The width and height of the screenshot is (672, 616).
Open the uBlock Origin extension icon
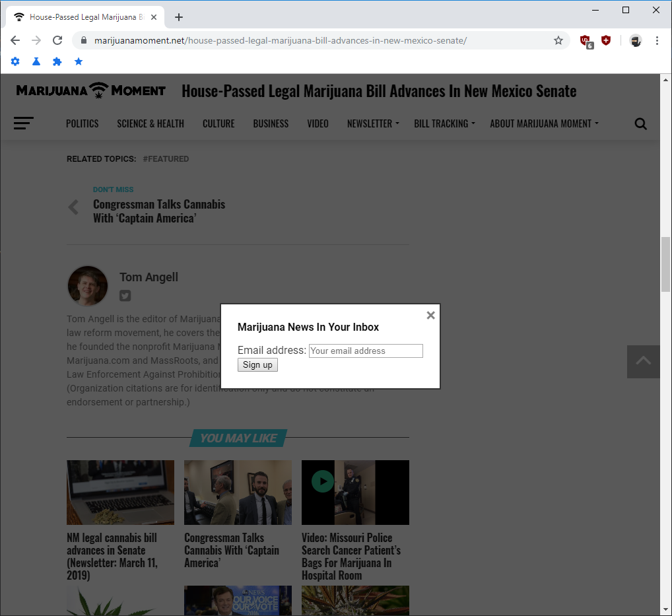585,40
